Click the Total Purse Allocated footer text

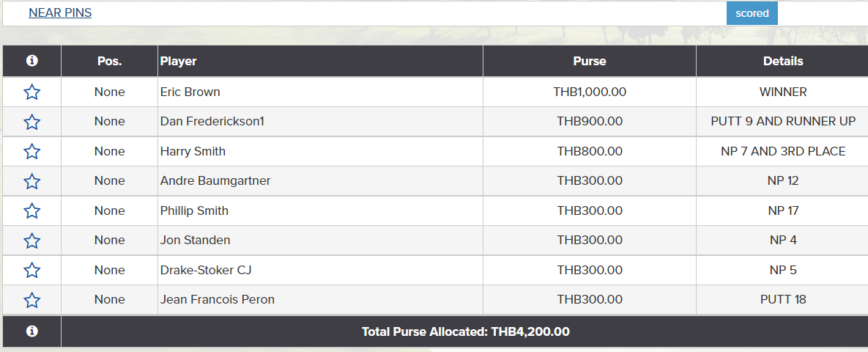465,331
